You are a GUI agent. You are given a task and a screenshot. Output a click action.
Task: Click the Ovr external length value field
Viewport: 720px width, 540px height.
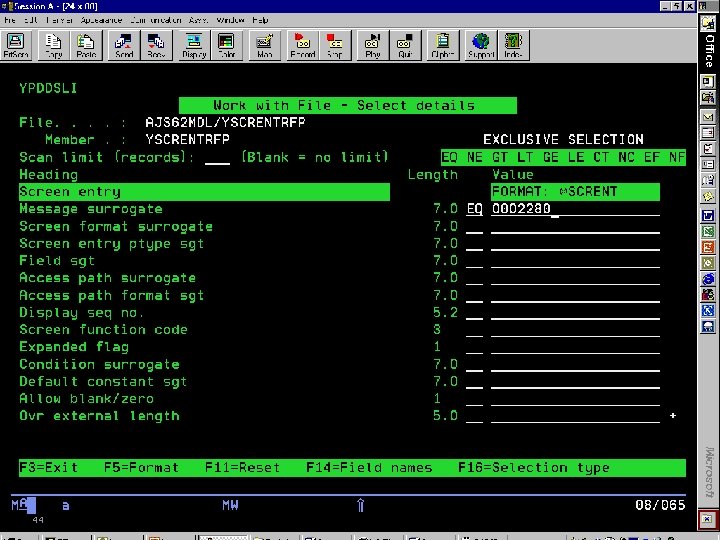(x=575, y=416)
